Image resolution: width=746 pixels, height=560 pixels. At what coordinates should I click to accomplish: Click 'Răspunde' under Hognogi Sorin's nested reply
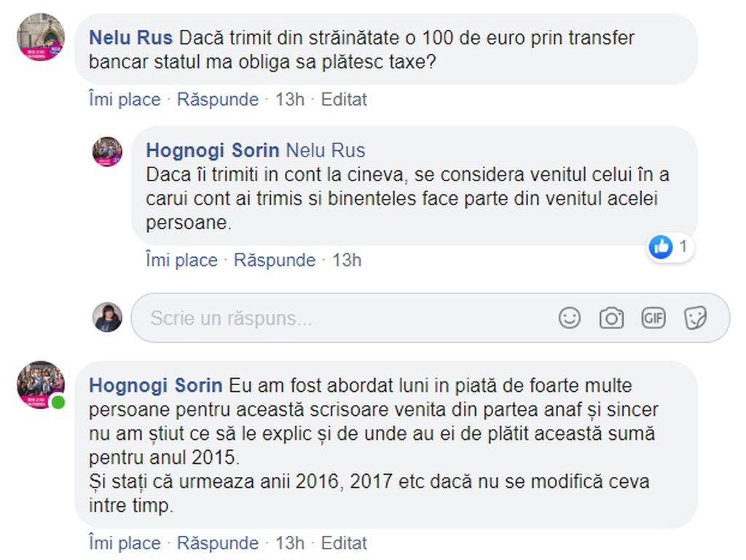(x=275, y=260)
